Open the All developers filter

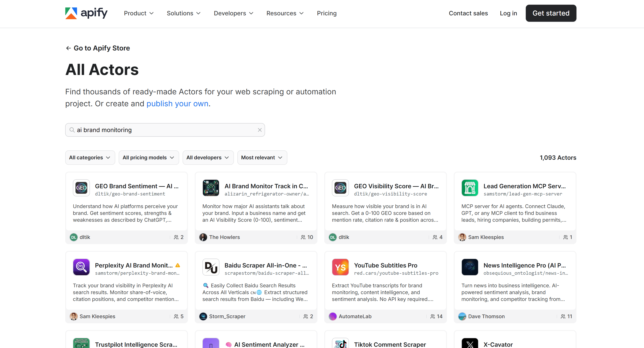point(208,158)
